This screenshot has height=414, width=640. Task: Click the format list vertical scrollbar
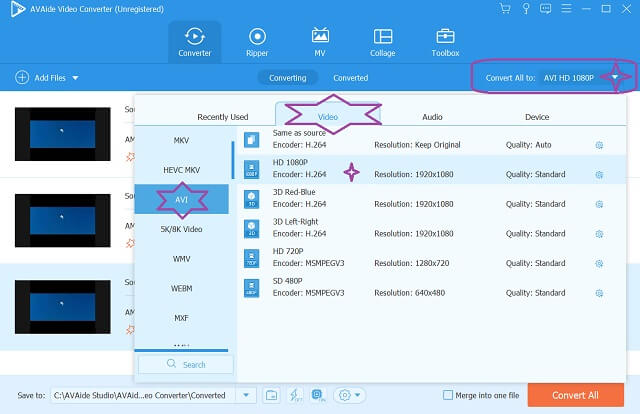point(233,160)
